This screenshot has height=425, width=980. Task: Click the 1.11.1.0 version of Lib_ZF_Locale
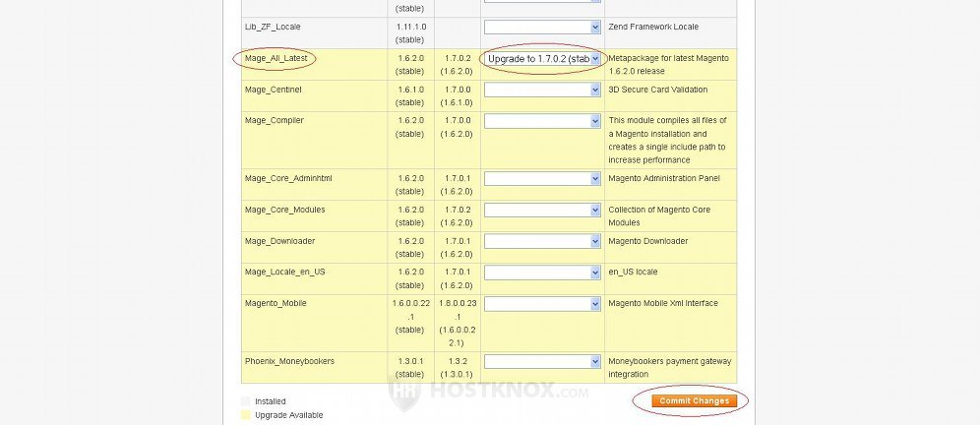(410, 27)
